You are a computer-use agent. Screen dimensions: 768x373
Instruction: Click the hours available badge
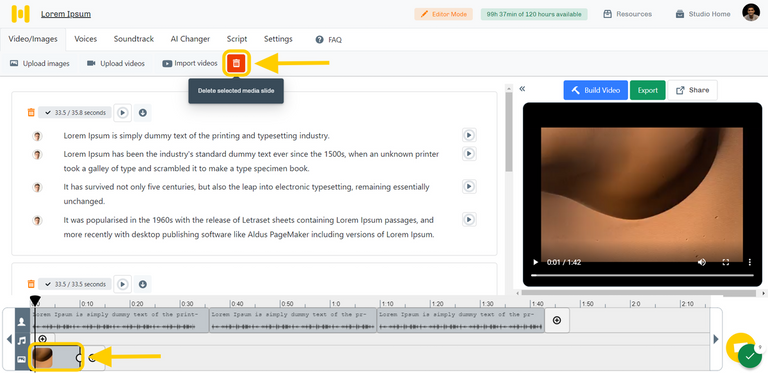point(534,14)
